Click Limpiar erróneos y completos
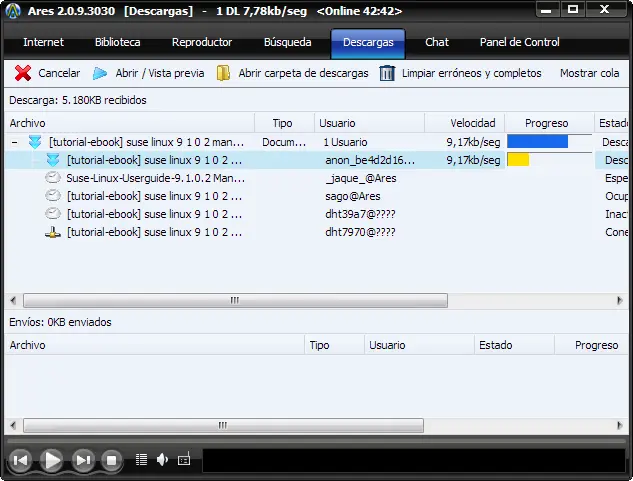 point(472,73)
